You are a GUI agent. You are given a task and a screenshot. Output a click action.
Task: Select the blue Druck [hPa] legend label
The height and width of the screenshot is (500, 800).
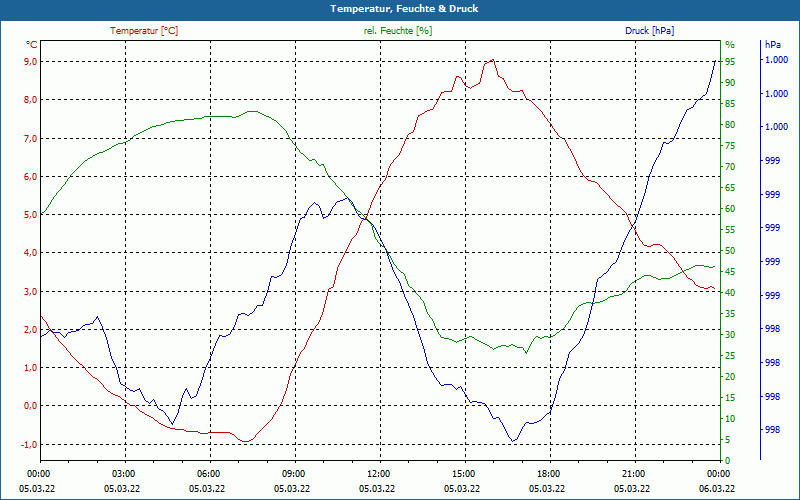coord(649,31)
